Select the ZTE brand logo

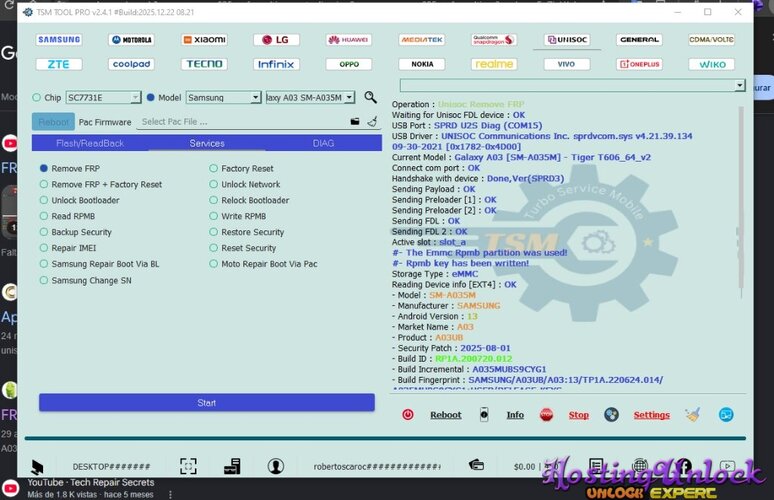pyautogui.click(x=59, y=64)
